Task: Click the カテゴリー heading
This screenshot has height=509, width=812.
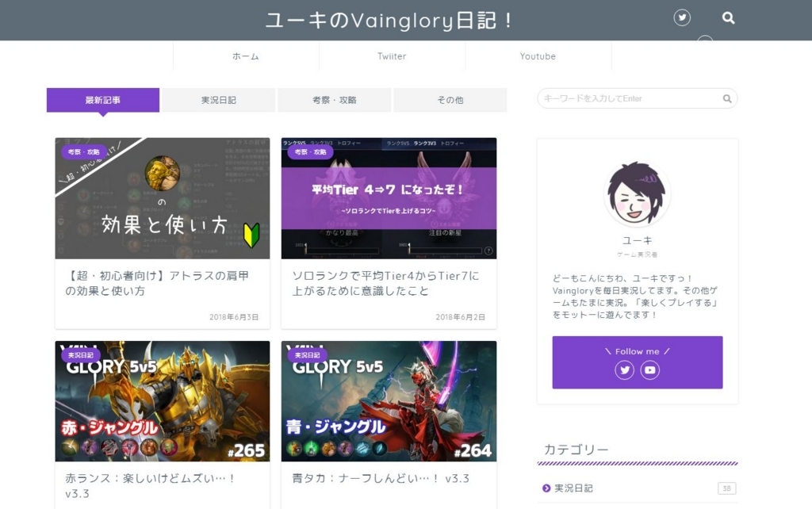Action: pos(576,449)
